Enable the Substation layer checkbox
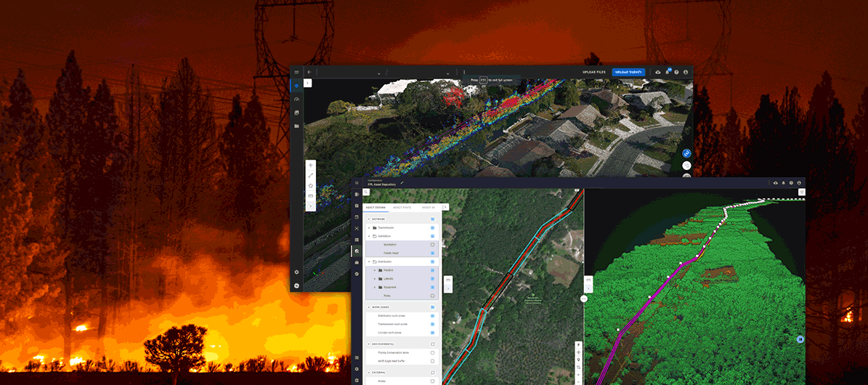 [432, 245]
